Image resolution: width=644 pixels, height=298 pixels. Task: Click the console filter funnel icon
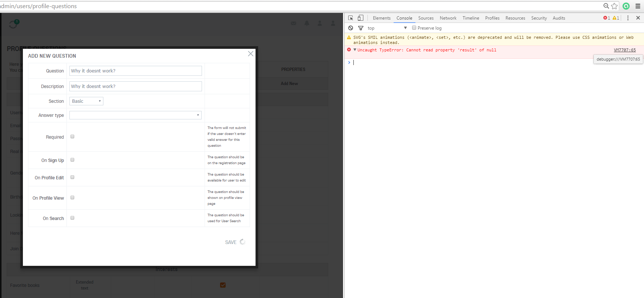pos(361,28)
